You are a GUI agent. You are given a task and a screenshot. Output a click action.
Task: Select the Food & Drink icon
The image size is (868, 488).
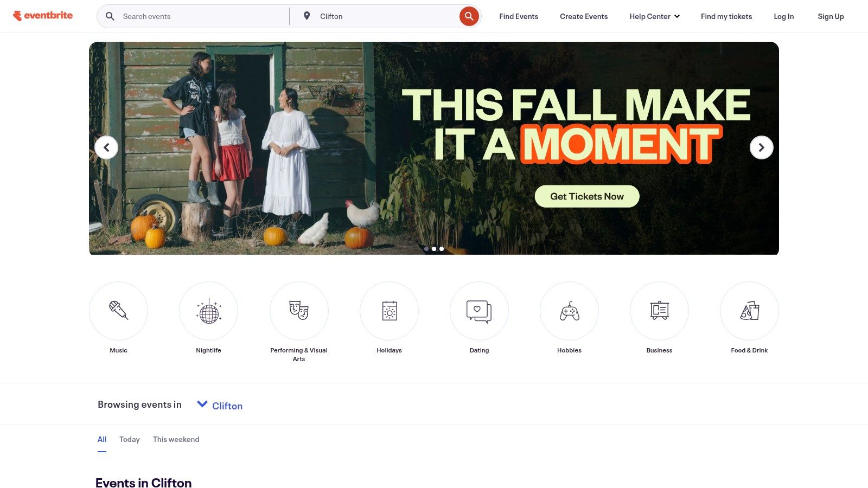[749, 311]
